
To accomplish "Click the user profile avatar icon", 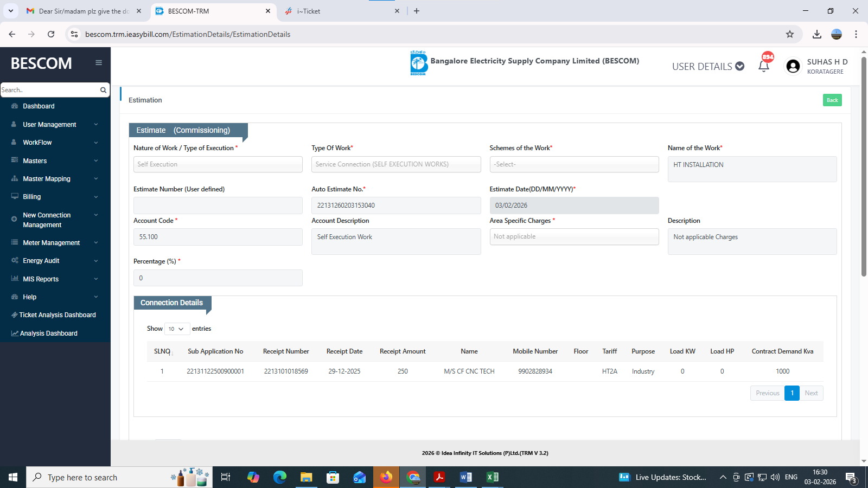I will tap(793, 66).
